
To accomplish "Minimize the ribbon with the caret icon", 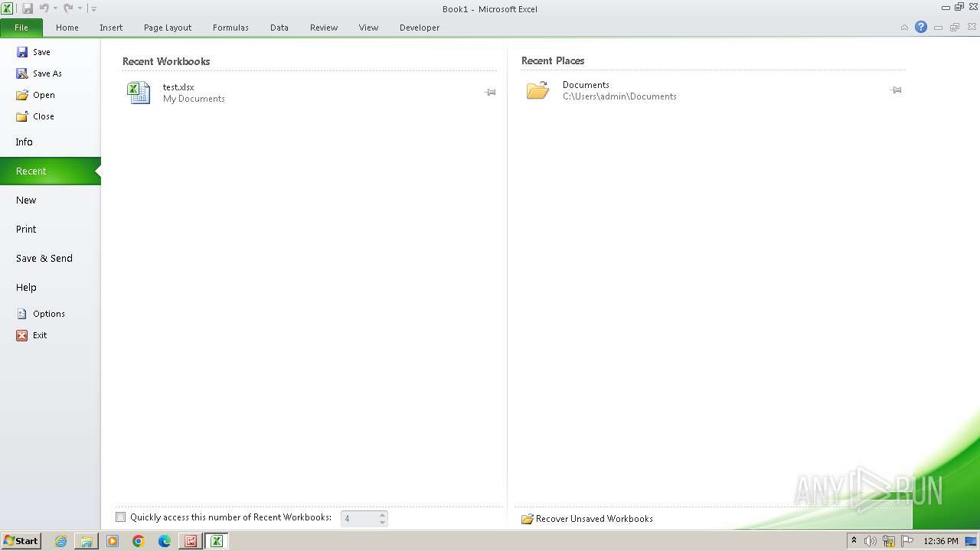I will [904, 28].
